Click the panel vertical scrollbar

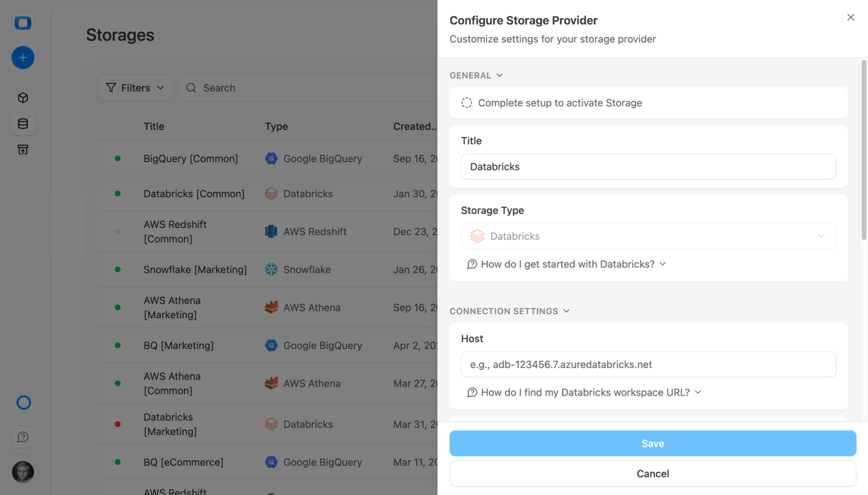tap(863, 150)
